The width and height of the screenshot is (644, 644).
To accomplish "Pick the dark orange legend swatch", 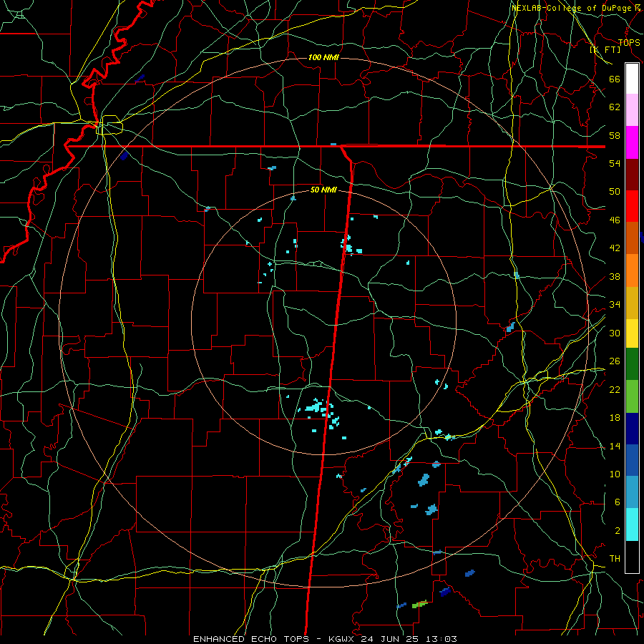I will click(x=632, y=238).
